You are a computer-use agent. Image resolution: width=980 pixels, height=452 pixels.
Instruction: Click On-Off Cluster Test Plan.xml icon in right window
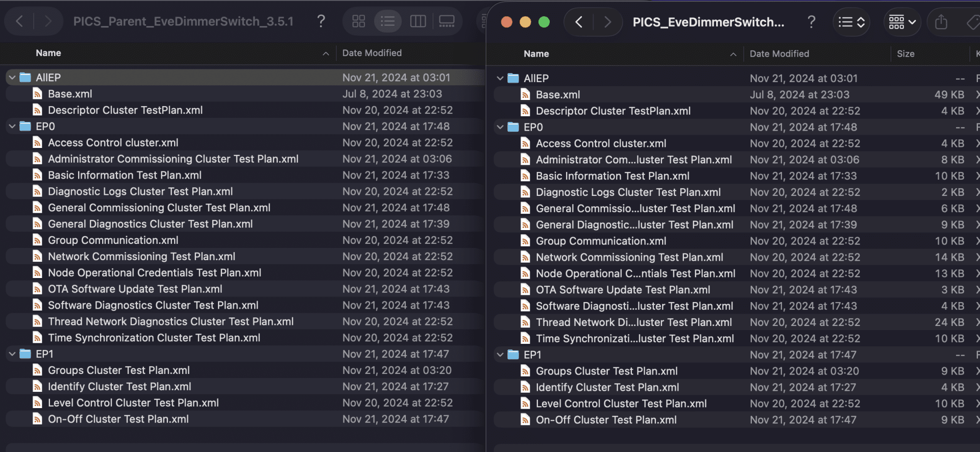click(x=525, y=420)
